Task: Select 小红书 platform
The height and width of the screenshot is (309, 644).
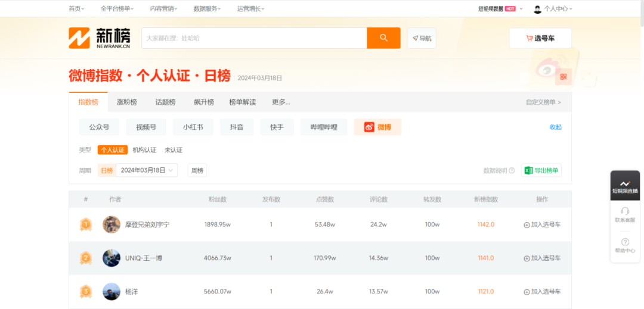Action: pyautogui.click(x=193, y=127)
